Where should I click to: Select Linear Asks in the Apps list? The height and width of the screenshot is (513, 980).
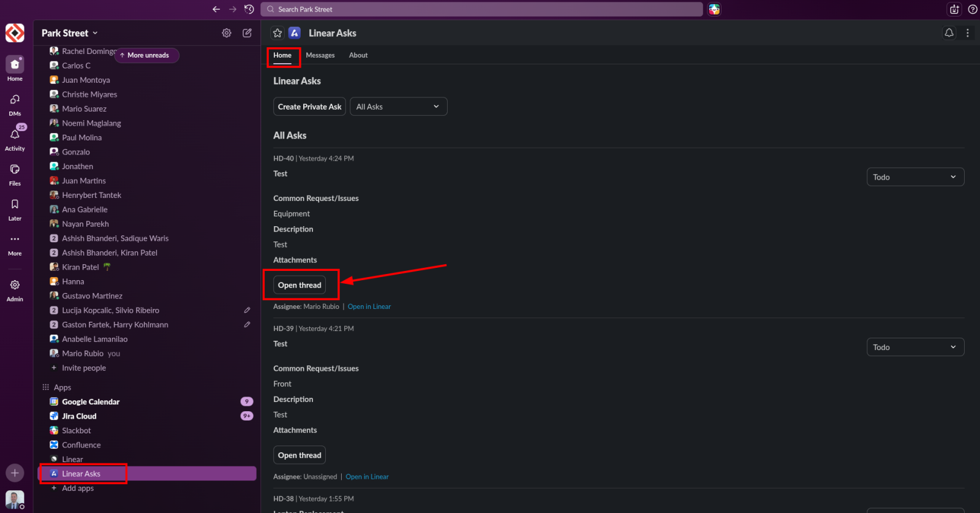point(147,474)
